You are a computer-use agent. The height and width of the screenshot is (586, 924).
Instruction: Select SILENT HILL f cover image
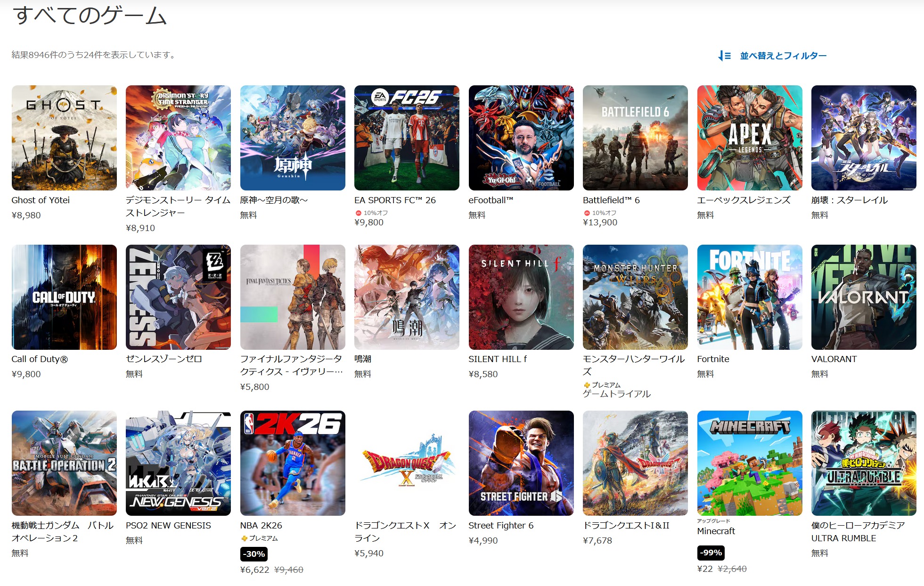coord(521,297)
